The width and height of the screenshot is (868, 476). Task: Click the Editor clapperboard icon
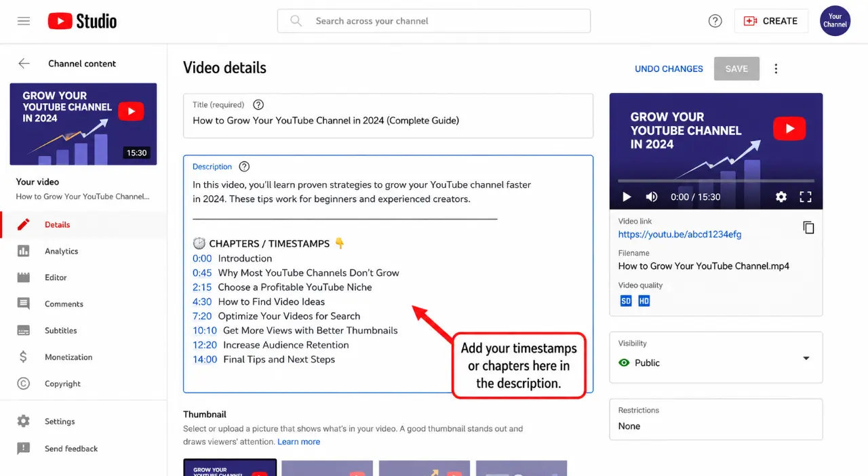click(24, 277)
